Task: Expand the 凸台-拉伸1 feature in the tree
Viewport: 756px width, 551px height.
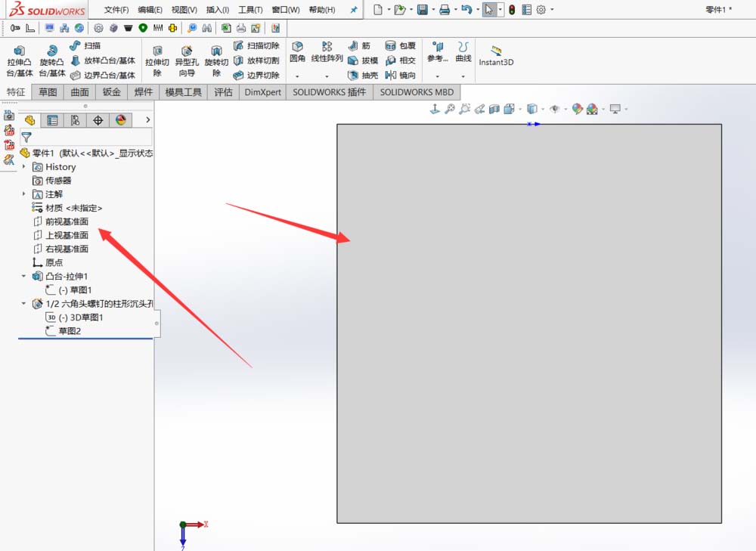Action: (23, 276)
